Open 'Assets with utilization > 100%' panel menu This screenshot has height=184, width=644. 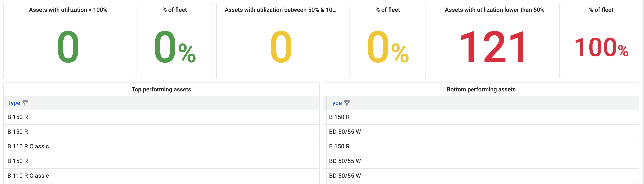(x=68, y=10)
